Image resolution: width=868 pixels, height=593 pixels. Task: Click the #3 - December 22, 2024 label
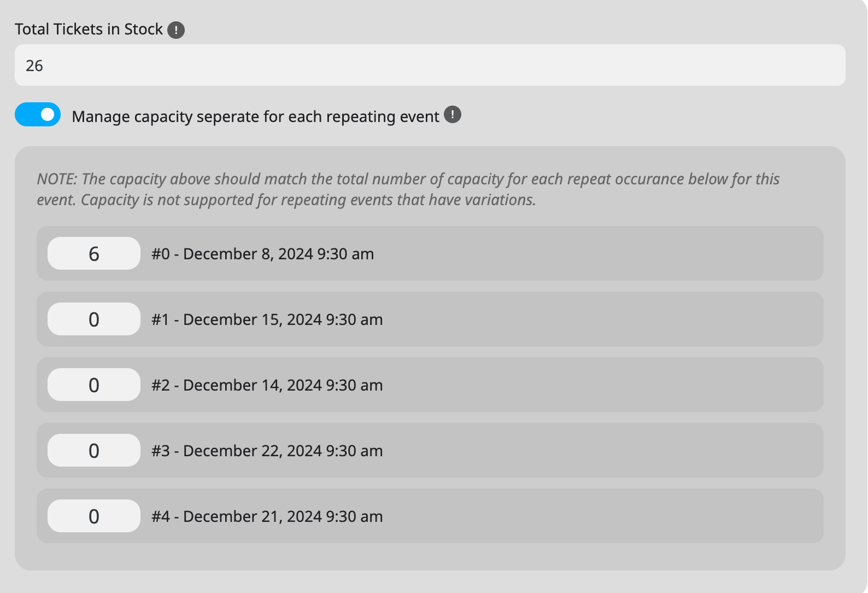coord(267,451)
